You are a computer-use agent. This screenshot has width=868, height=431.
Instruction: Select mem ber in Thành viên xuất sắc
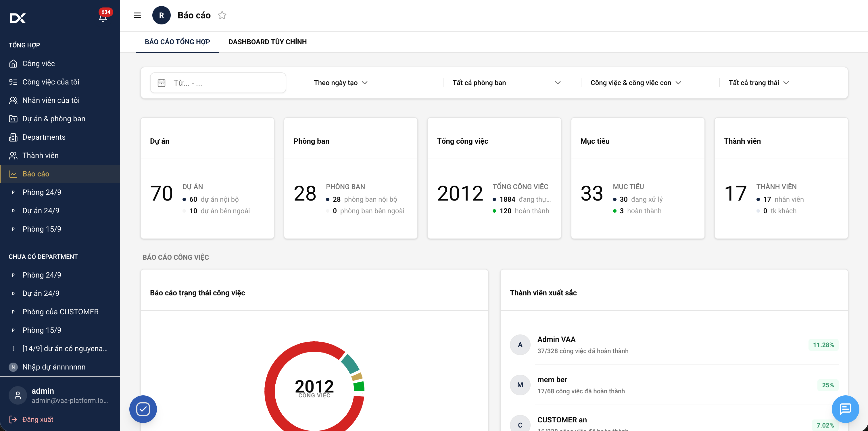click(674, 385)
